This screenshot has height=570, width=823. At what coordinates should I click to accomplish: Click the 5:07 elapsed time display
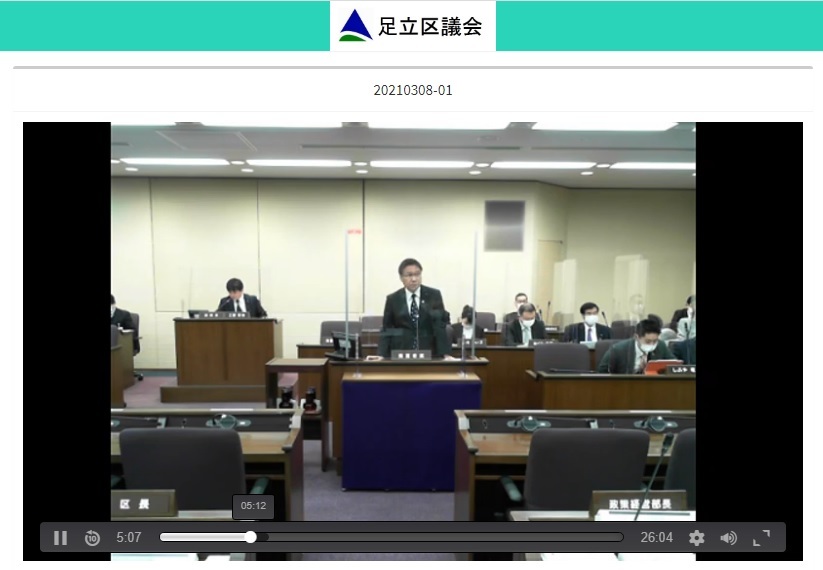pyautogui.click(x=129, y=538)
